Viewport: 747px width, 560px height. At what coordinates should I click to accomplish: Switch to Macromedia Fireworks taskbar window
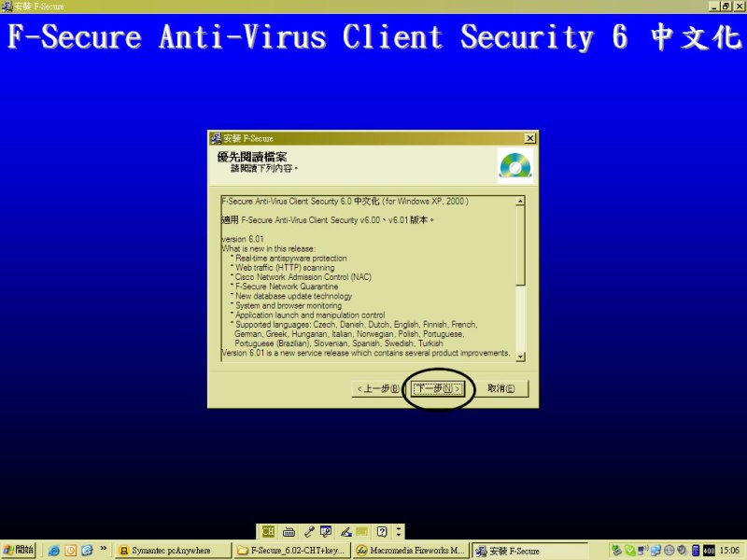[x=411, y=551]
